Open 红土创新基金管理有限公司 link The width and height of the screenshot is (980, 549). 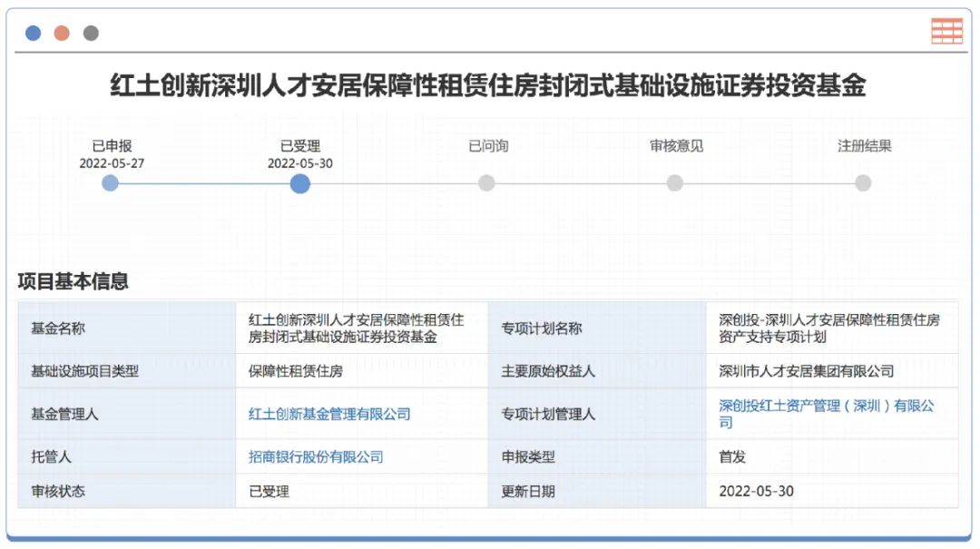329,414
